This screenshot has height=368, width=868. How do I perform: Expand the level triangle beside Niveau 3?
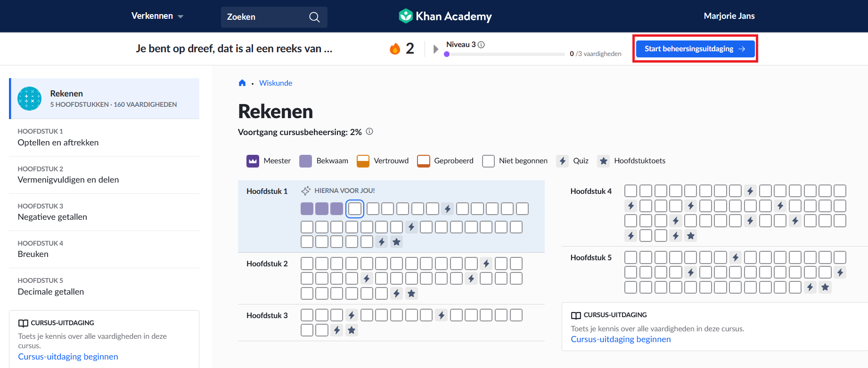(436, 49)
